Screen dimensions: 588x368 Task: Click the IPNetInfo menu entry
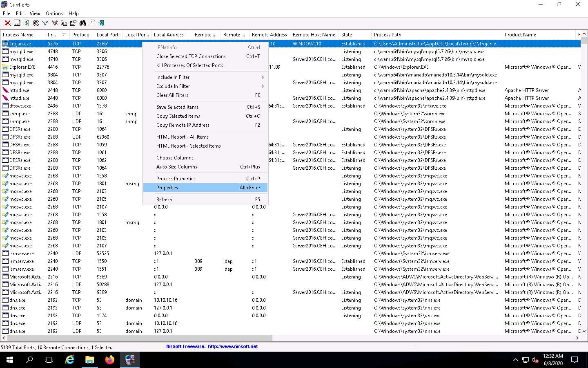tap(205, 47)
